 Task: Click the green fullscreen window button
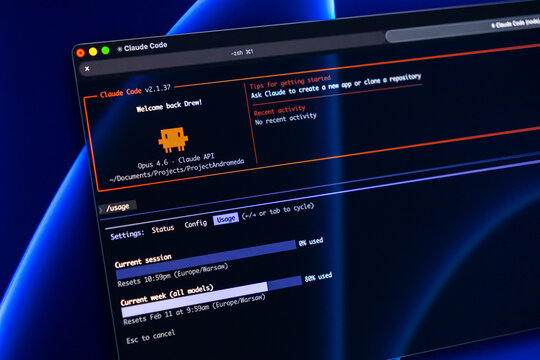coord(105,50)
